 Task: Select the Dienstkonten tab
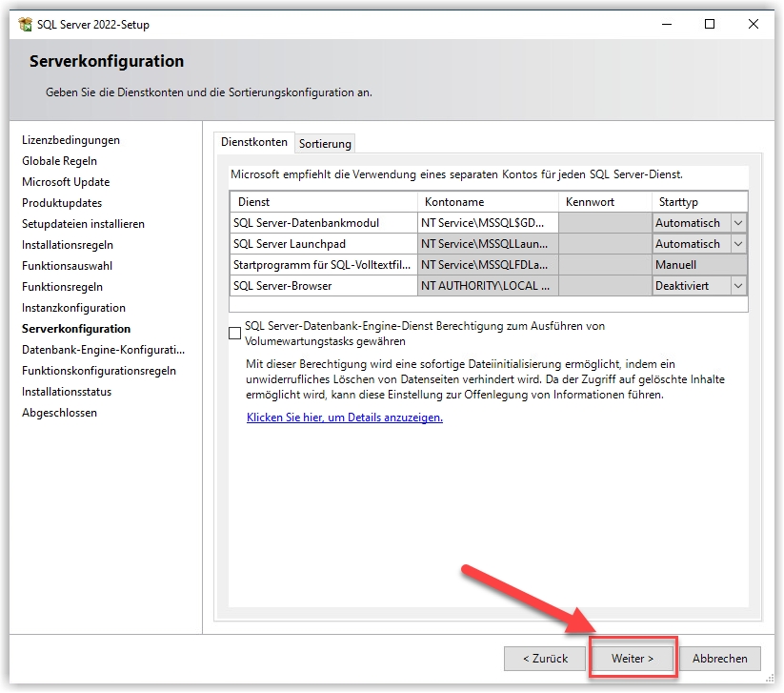tap(254, 142)
